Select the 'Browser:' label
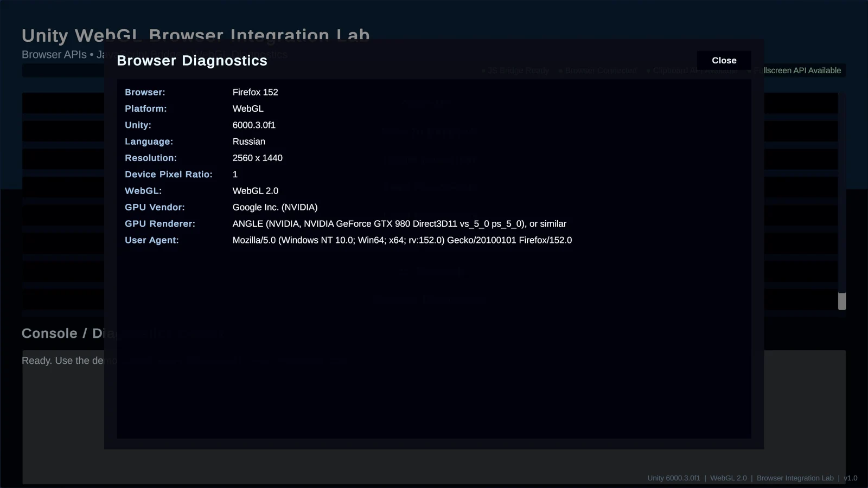The image size is (868, 488). (x=145, y=92)
